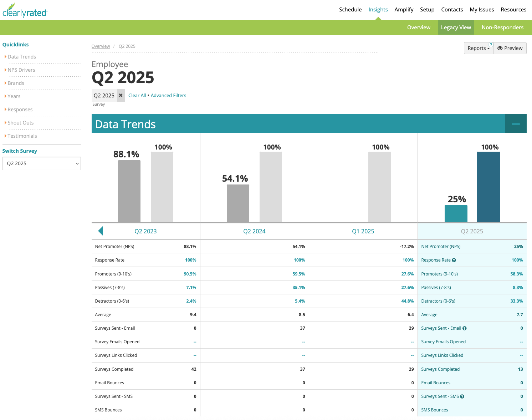This screenshot has height=420, width=532.
Task: Click the ClearlyRated logo
Action: (x=25, y=11)
